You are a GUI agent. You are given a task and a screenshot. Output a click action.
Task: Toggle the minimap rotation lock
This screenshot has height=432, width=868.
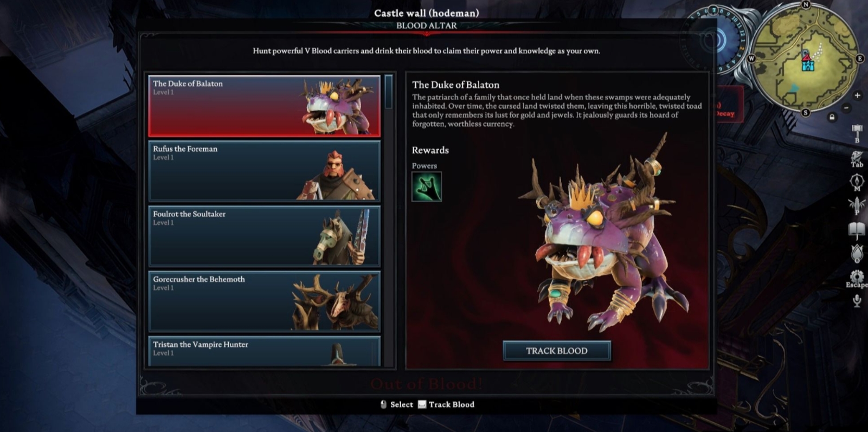pos(832,117)
